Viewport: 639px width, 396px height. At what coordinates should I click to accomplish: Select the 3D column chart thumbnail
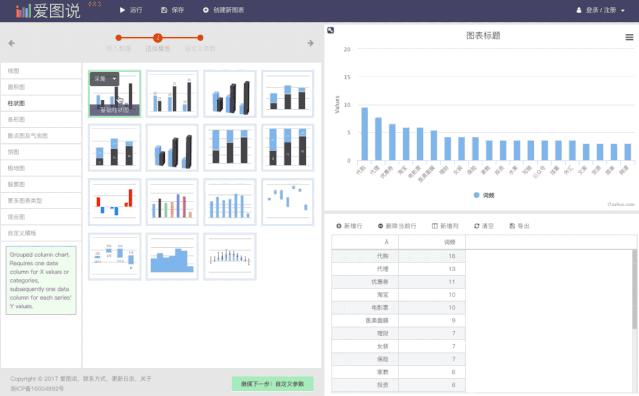[230, 94]
